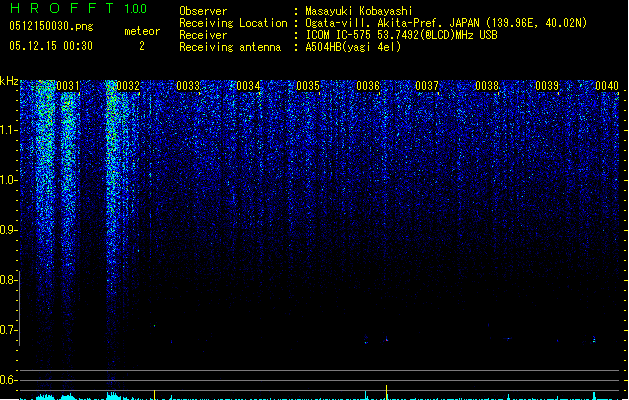Click the 0.8 kHz axis tick label
The height and width of the screenshot is (400, 629).
8,280
